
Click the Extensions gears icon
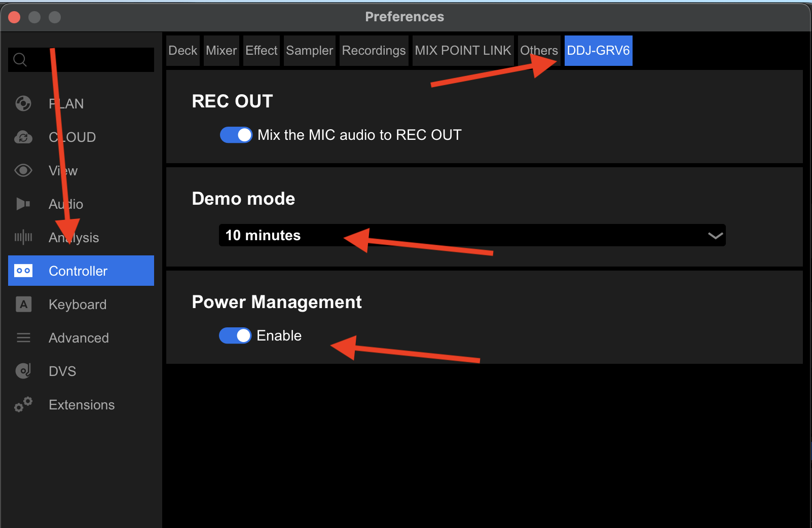[23, 404]
